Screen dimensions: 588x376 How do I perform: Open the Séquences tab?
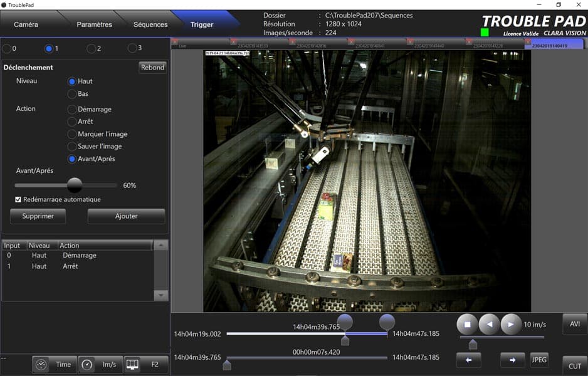click(x=150, y=24)
